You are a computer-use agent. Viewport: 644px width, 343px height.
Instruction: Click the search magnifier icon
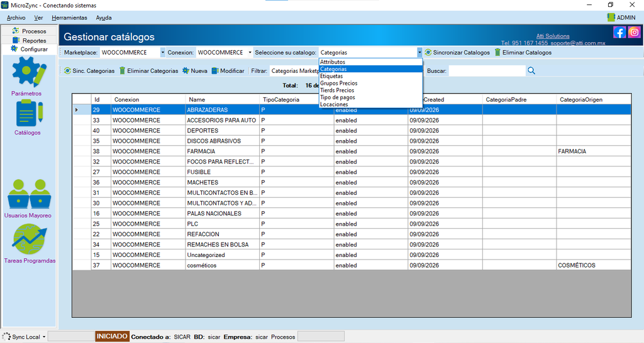[x=531, y=70]
